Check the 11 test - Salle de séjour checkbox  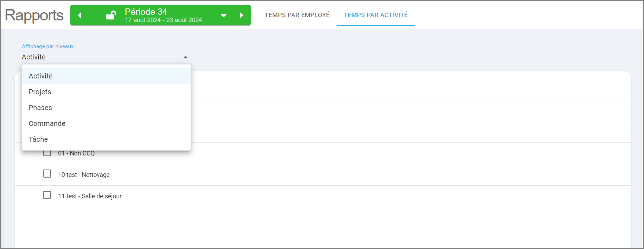[x=47, y=195]
